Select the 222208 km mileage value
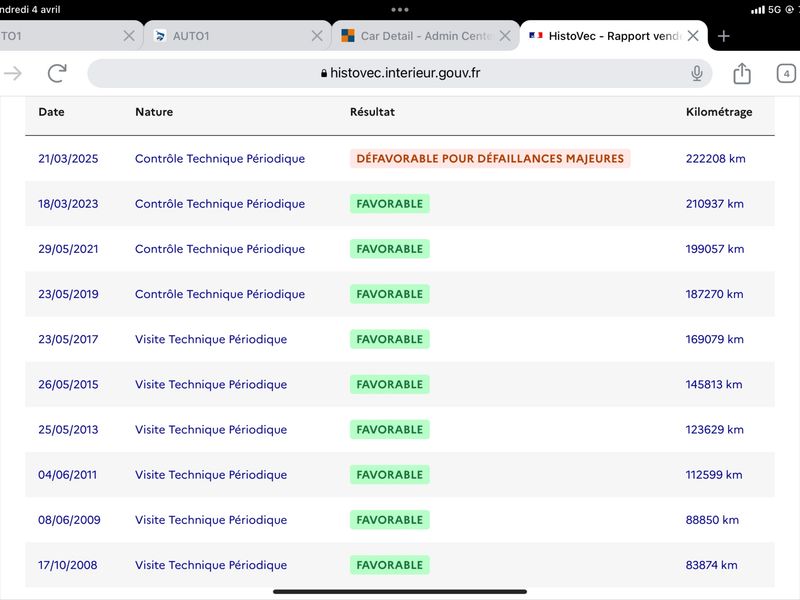This screenshot has width=800, height=600. (x=715, y=159)
